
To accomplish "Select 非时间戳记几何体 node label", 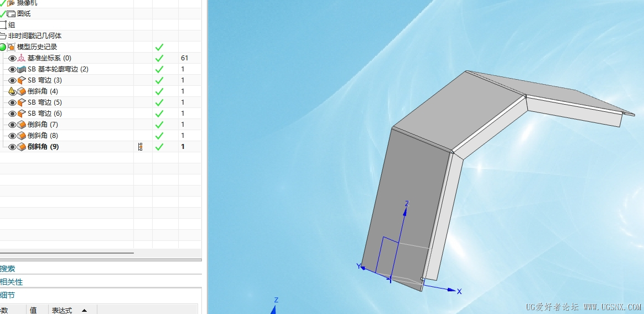I will pos(35,36).
